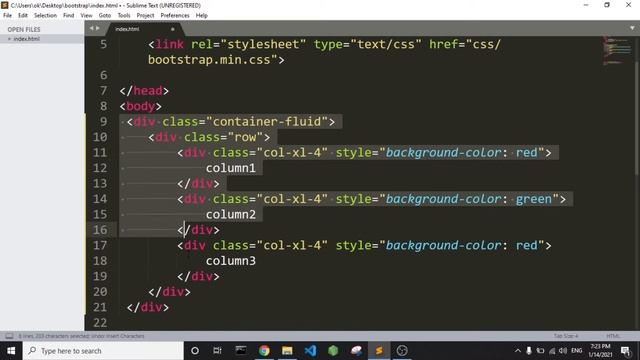Open Cortana circle icon
The width and height of the screenshot is (640, 360).
(195, 351)
